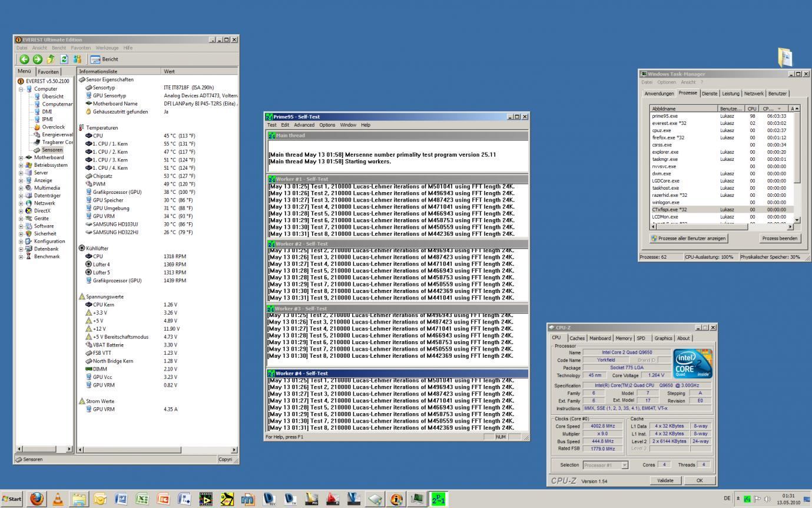Viewport: 812px width, 508px height.
Task: Switch to the Memory tab in CPU-Z
Action: point(624,338)
